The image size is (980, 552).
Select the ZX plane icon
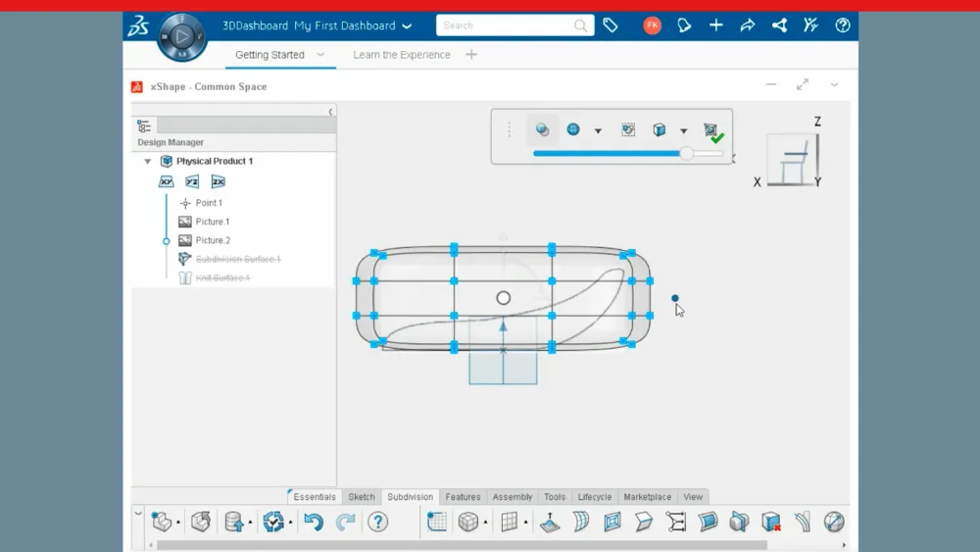coord(219,181)
